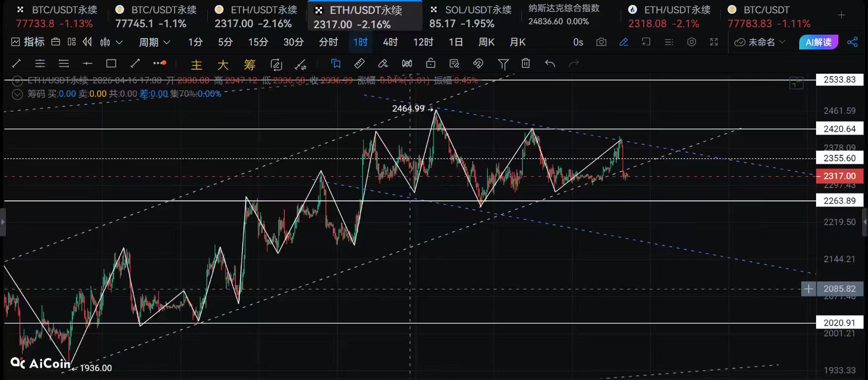
Task: Delete drawings with the trash icon
Action: point(526,63)
